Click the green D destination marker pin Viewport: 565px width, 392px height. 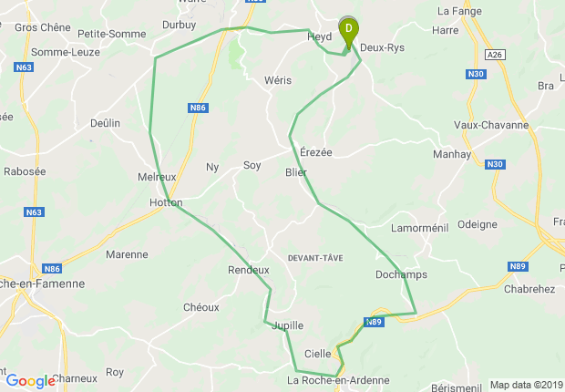348,33
